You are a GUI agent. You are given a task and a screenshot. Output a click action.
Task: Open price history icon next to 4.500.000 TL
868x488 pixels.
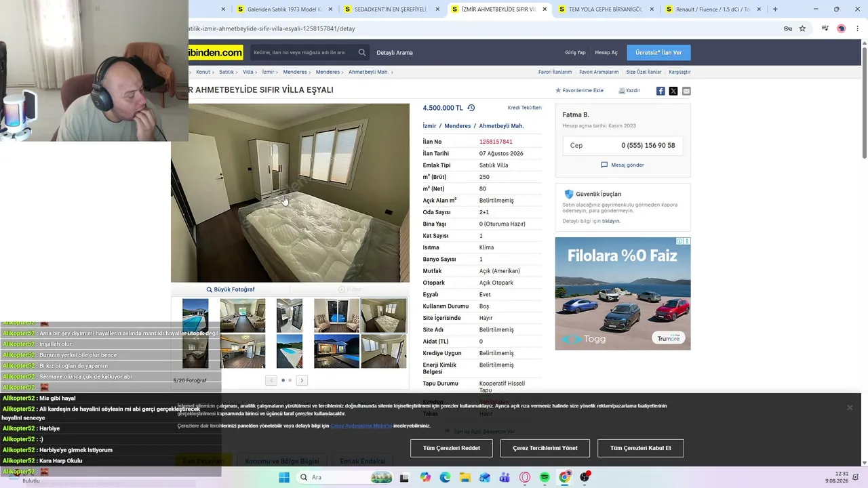tap(471, 108)
